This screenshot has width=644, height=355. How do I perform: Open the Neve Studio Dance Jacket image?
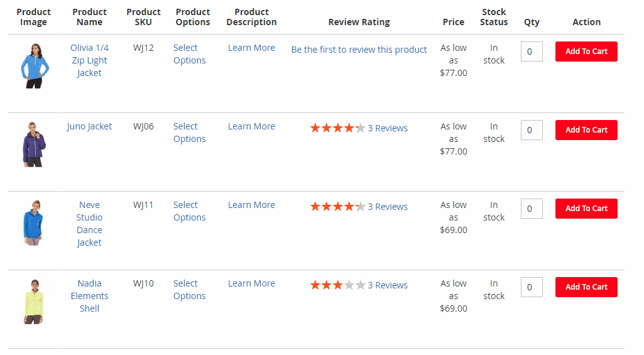click(34, 222)
